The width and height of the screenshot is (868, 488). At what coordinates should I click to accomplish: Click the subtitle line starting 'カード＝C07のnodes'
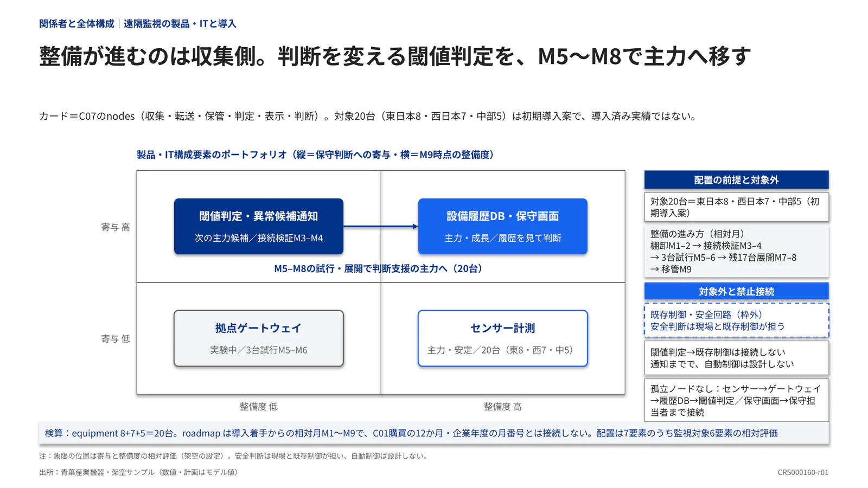tap(369, 116)
